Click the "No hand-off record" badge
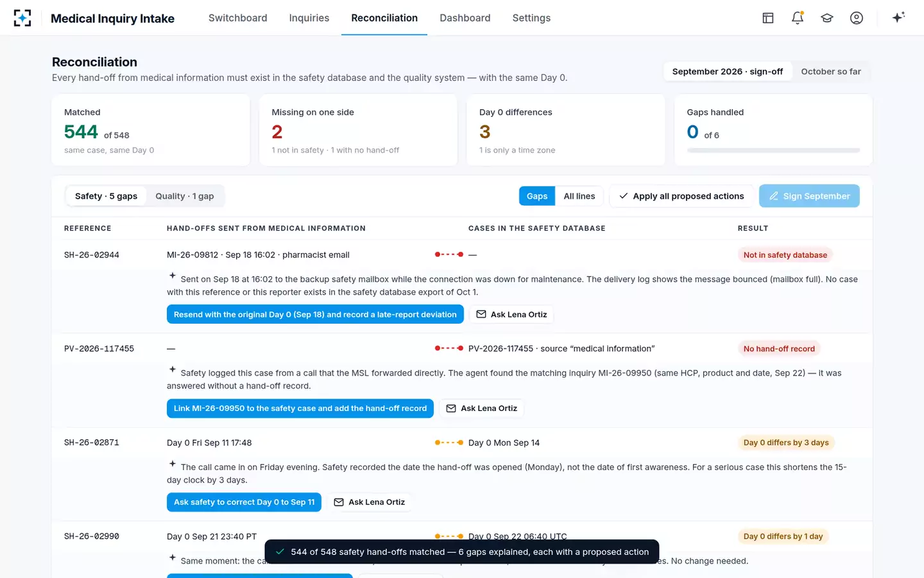This screenshot has height=578, width=924. 779,349
